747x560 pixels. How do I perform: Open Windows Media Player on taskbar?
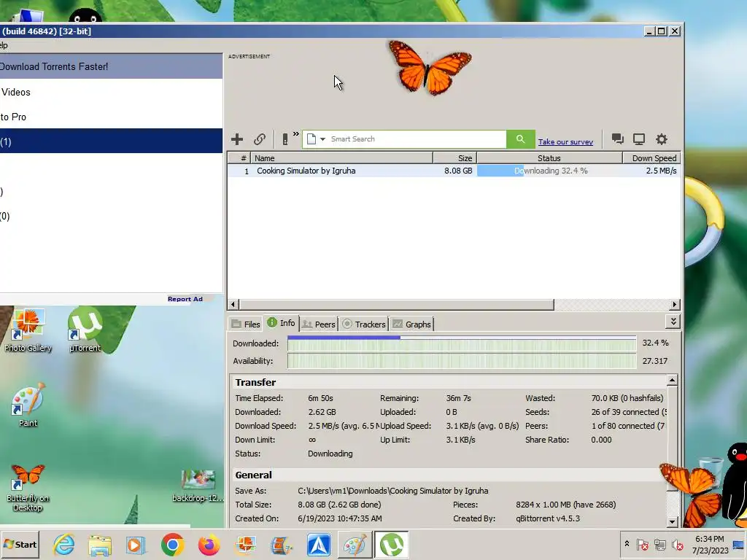pyautogui.click(x=136, y=544)
